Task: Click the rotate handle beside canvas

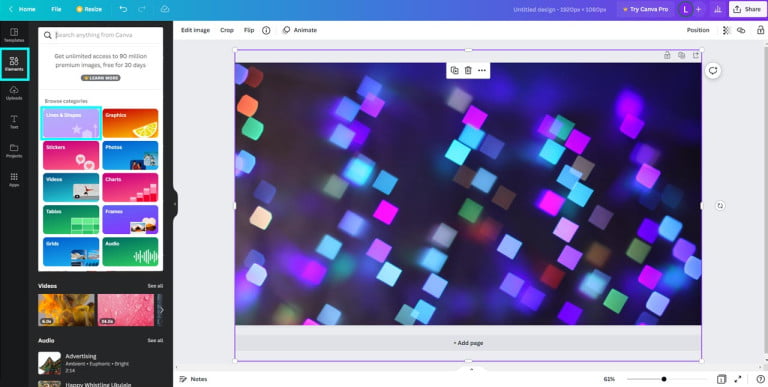Action: [x=720, y=206]
